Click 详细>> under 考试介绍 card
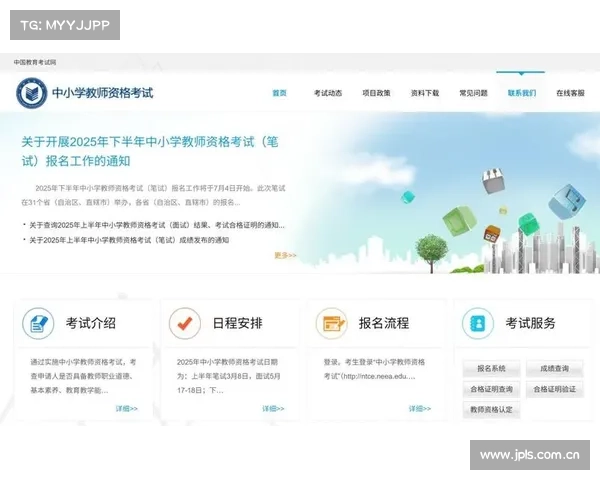600x480 pixels. pos(127,409)
